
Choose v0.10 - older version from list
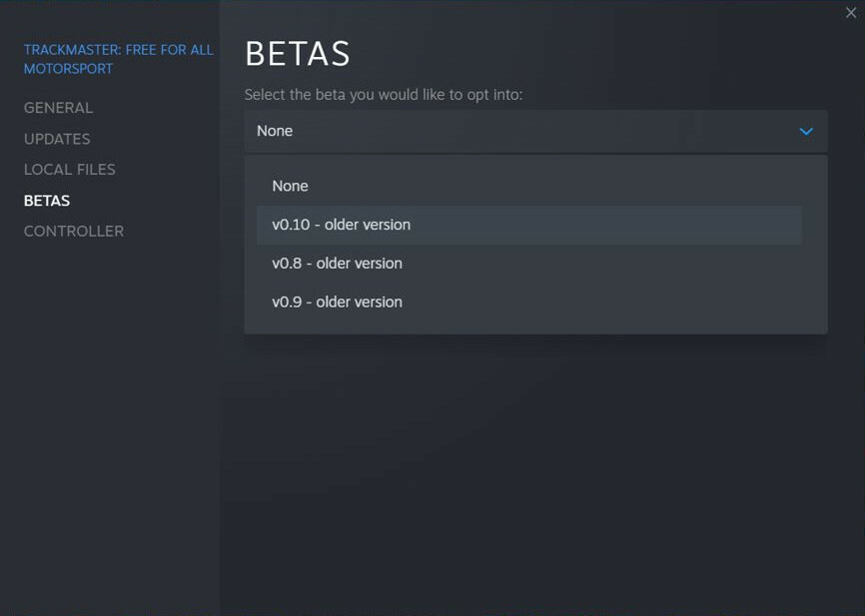pyautogui.click(x=341, y=225)
